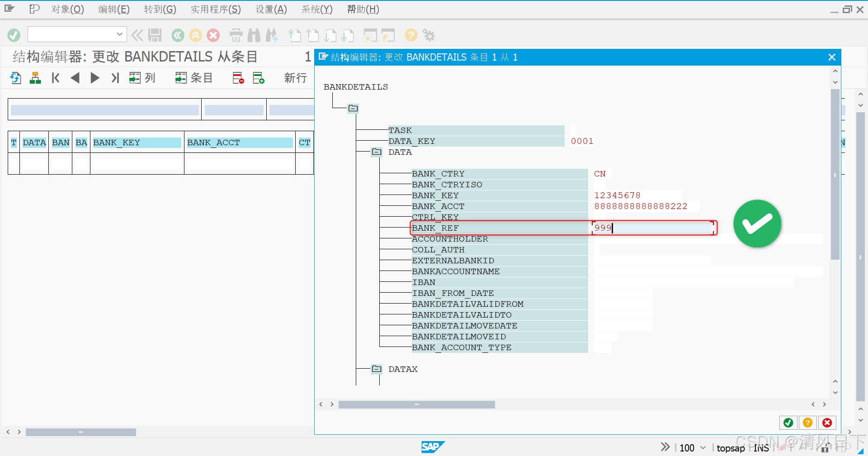Click the BANK_KEY column header in table
The width and height of the screenshot is (868, 456).
(x=137, y=142)
